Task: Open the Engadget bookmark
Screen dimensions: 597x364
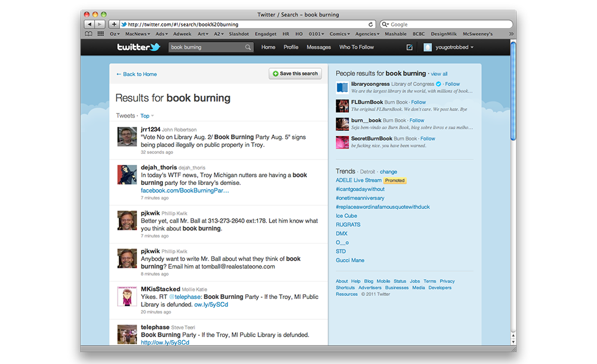Action: click(266, 34)
